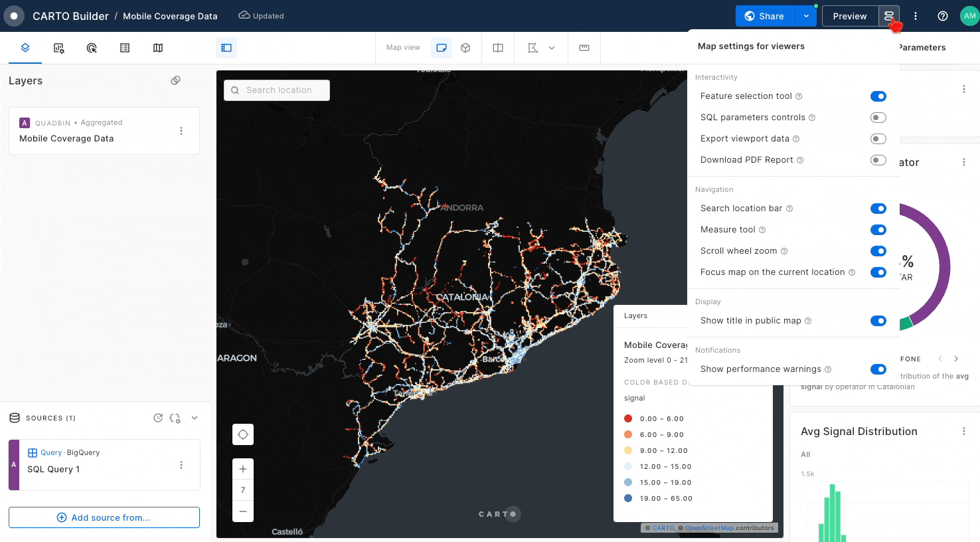Center map on current location
The width and height of the screenshot is (980, 542).
pyautogui.click(x=243, y=434)
